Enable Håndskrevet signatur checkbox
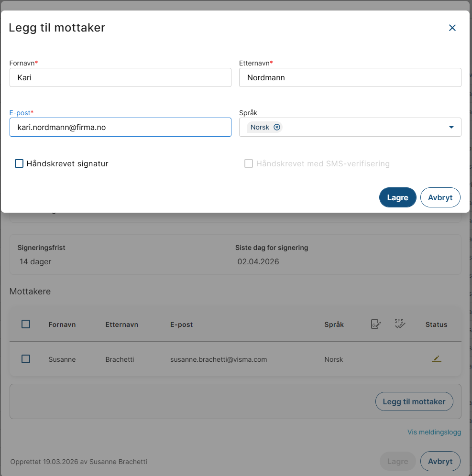The height and width of the screenshot is (476, 472). point(19,163)
